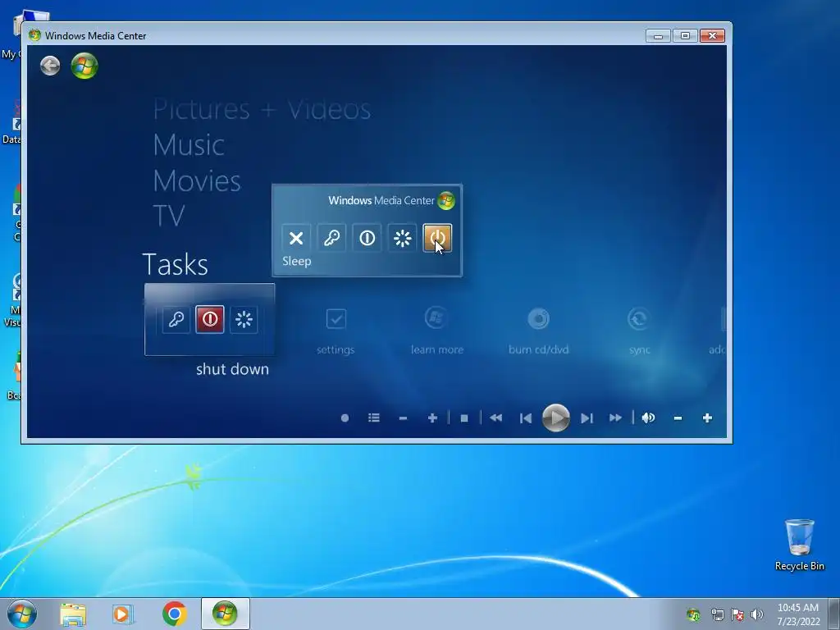This screenshot has width=840, height=630.
Task: Open Windows Media Player from the taskbar
Action: [x=123, y=614]
